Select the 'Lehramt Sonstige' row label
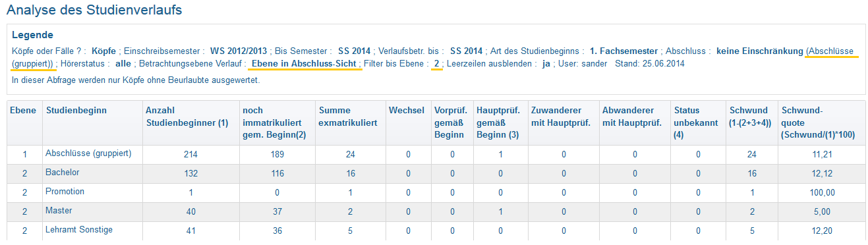The height and width of the screenshot is (245, 868). click(x=79, y=230)
